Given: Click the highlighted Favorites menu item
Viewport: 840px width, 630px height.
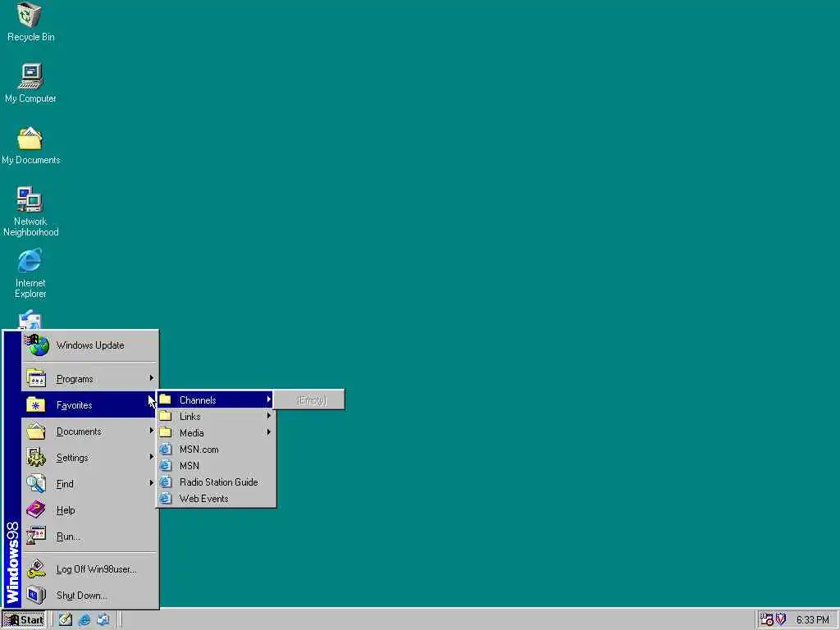Looking at the screenshot, I should pyautogui.click(x=90, y=405).
